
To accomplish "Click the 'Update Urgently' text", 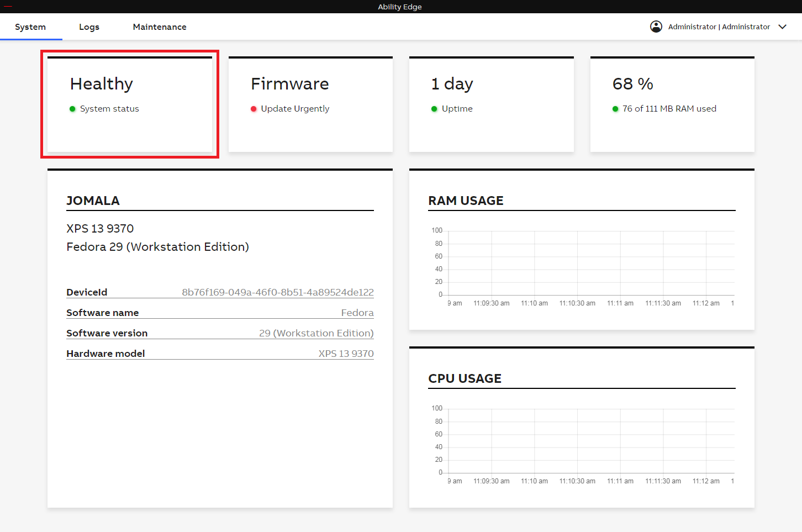I will [295, 109].
